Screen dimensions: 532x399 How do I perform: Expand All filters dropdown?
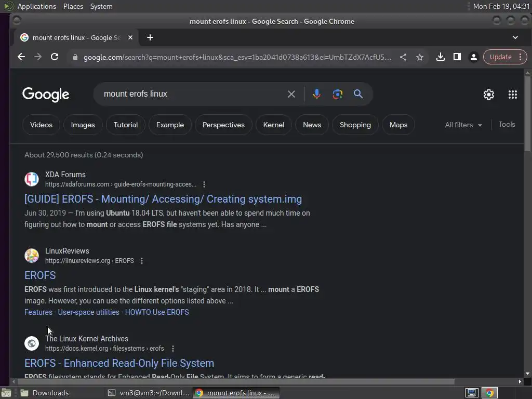[463, 125]
